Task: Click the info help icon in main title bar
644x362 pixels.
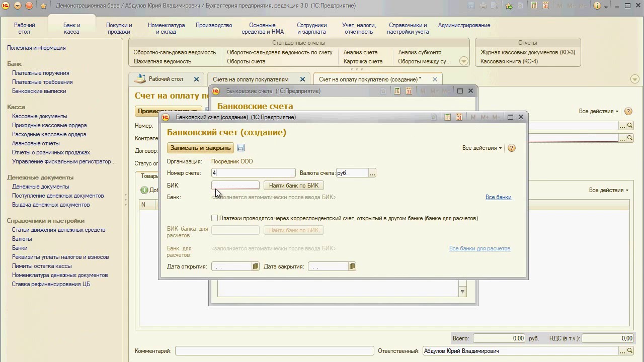Action: tap(597, 6)
